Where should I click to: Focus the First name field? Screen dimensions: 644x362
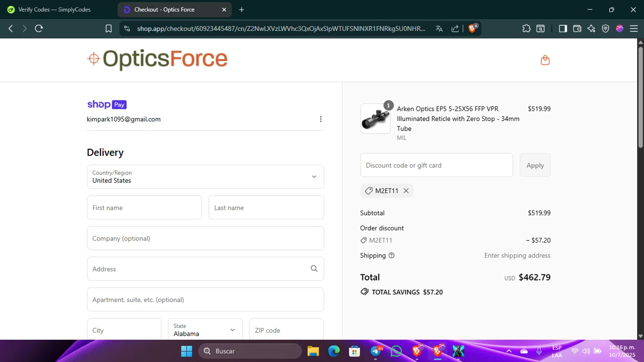144,207
